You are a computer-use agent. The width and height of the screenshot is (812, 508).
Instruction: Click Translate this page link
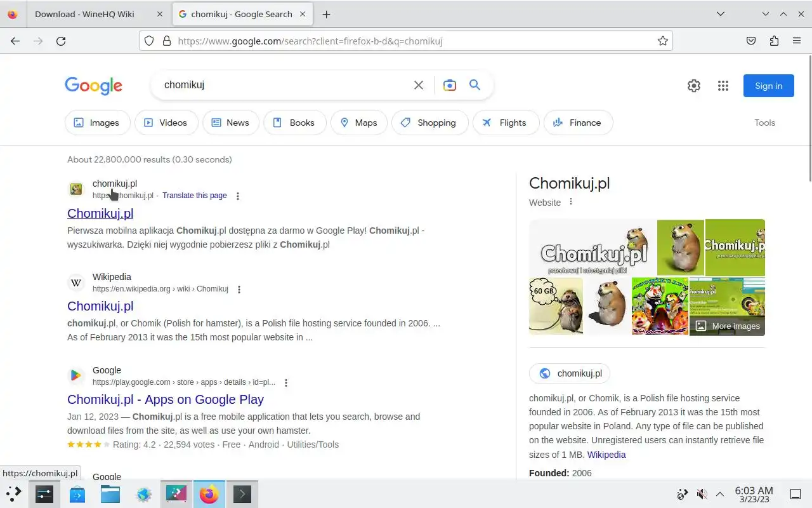195,196
